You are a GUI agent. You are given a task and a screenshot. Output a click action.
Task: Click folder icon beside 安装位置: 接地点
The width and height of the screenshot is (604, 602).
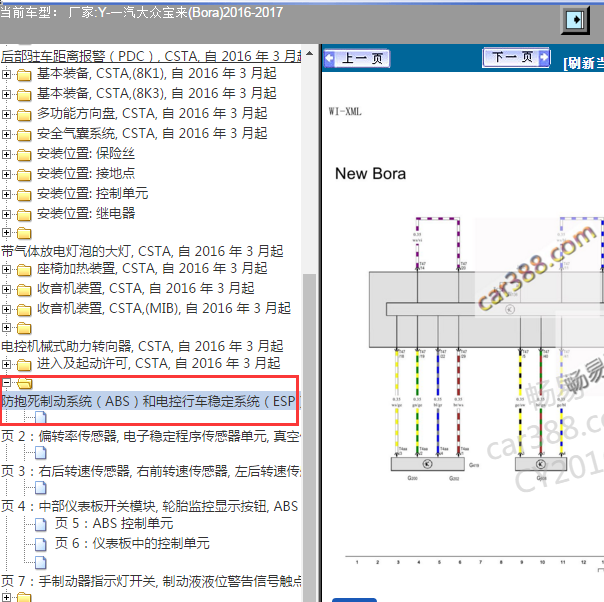pos(24,174)
